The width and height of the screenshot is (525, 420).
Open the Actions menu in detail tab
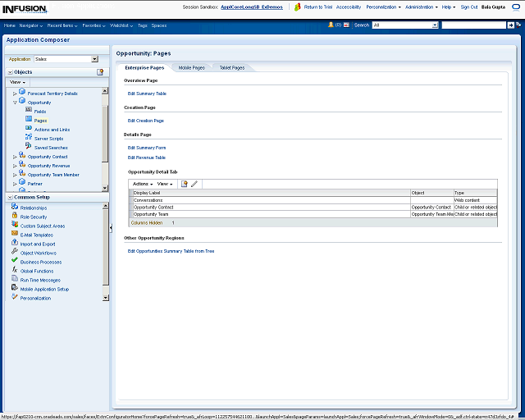(x=142, y=184)
